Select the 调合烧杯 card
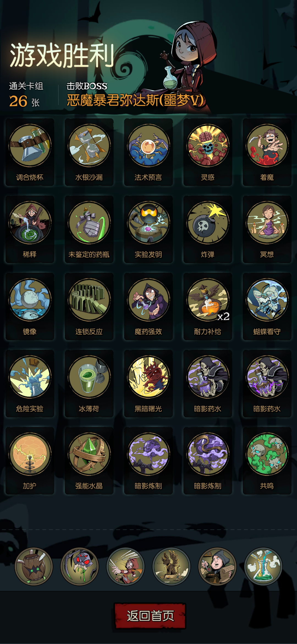This screenshot has height=644, width=297. 30,152
